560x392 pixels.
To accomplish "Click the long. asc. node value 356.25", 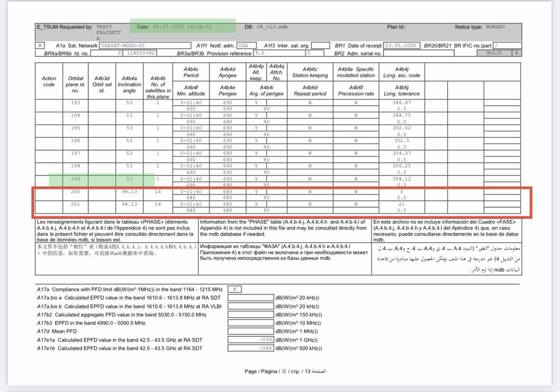I will pos(402,166).
